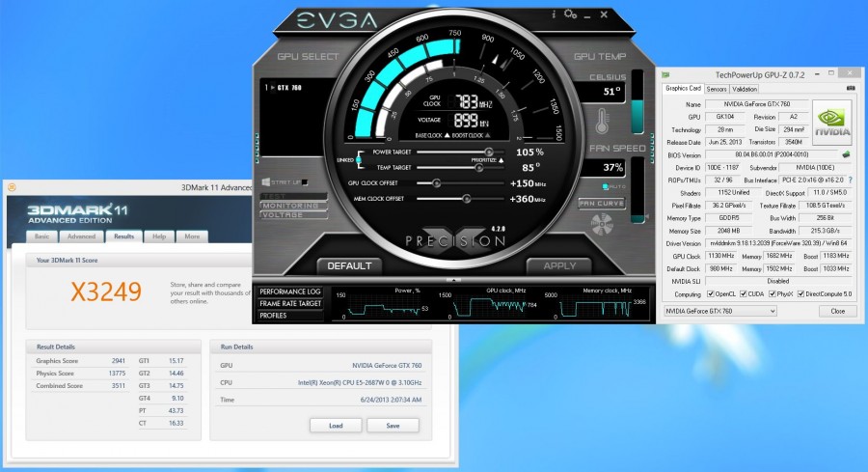Click the Bus Interface question mark icon
868x472 pixels.
(x=851, y=180)
